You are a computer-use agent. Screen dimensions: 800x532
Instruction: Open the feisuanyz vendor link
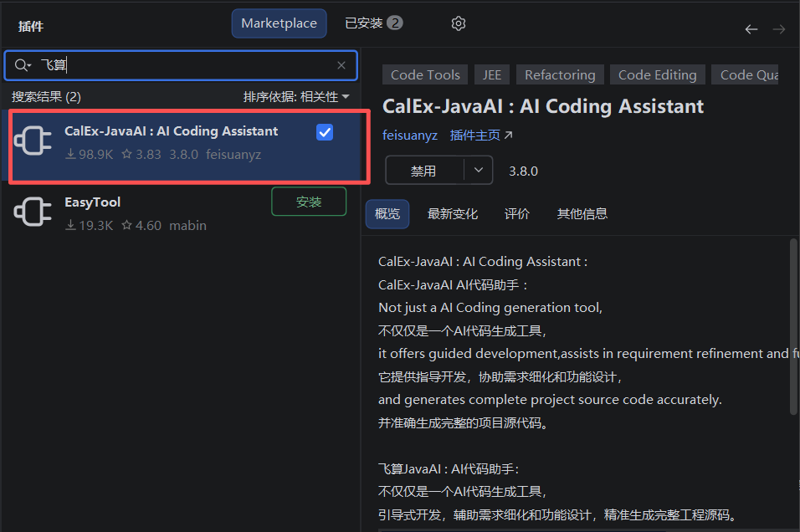pos(410,136)
